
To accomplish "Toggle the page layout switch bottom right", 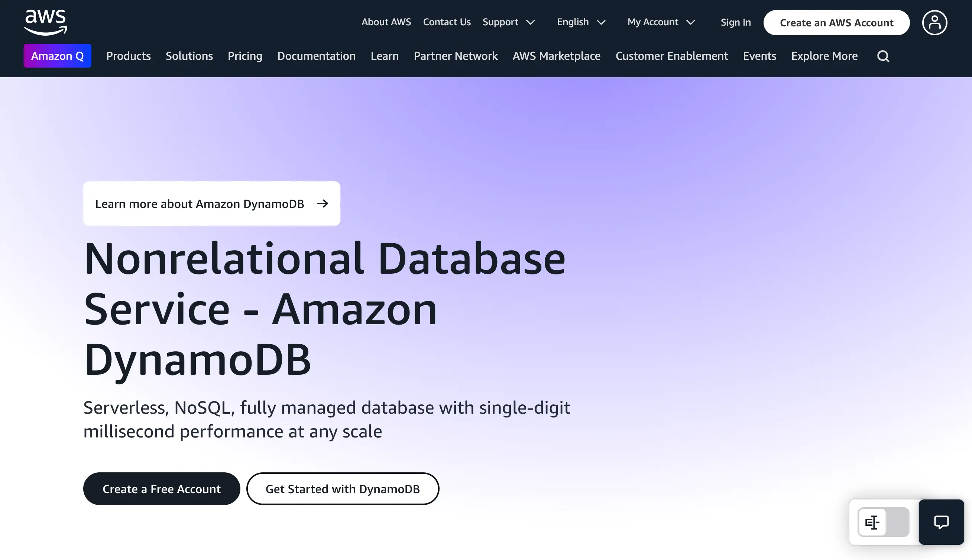I will click(883, 522).
